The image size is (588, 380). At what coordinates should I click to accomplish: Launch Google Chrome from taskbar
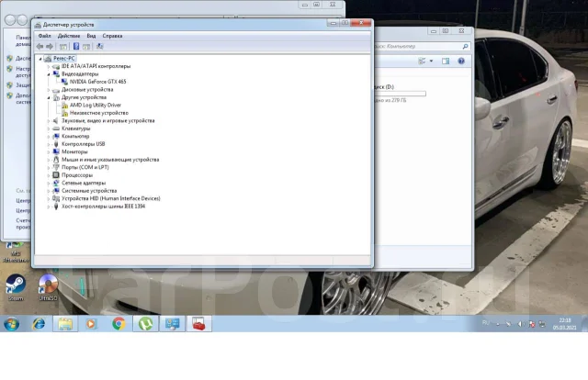pos(119,324)
